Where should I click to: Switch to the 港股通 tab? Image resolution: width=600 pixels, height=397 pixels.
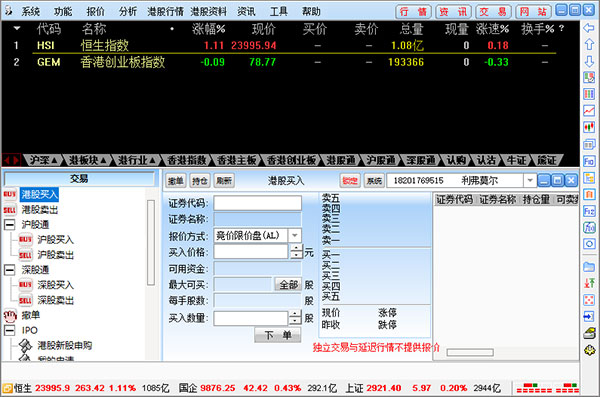pyautogui.click(x=341, y=160)
